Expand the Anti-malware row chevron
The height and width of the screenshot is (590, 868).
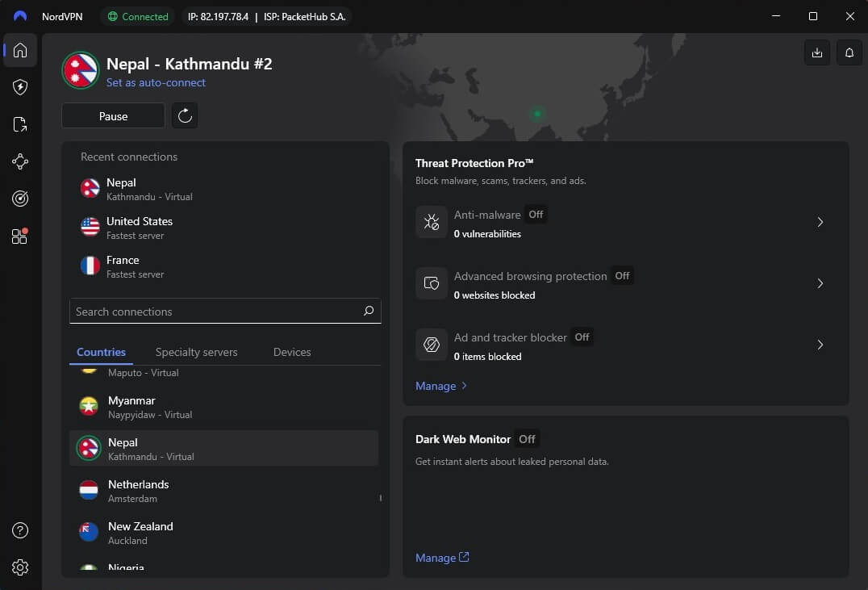(x=820, y=222)
